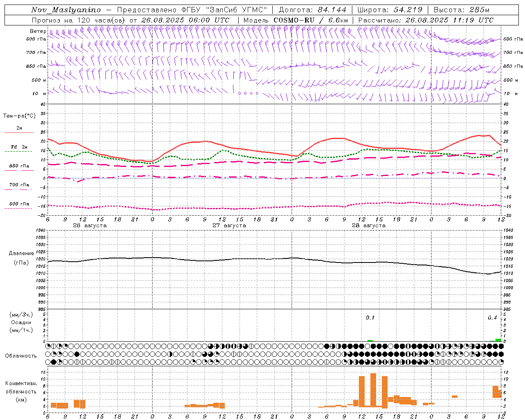The width and height of the screenshot is (525, 420).
Task: Click the 28 августа date label
Action: [x=369, y=226]
